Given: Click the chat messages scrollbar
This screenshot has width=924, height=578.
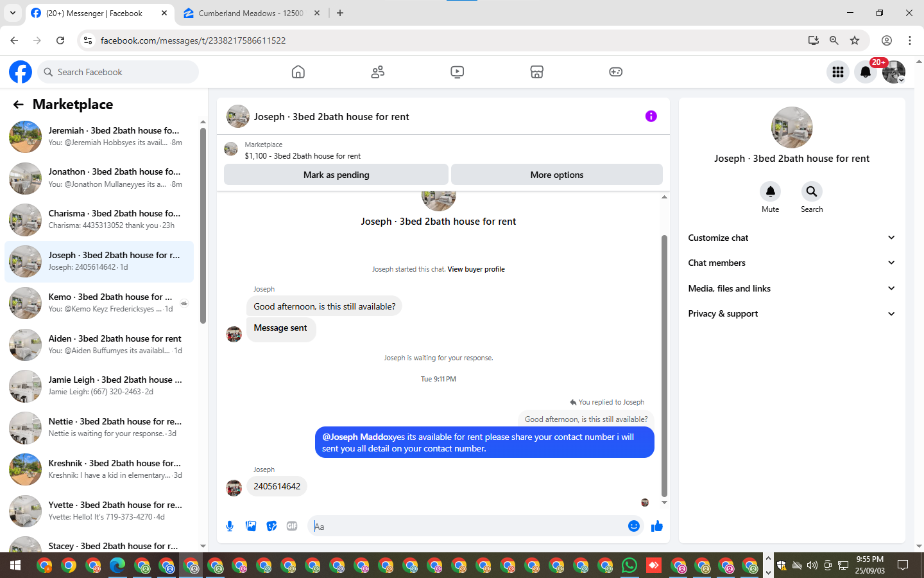Looking at the screenshot, I should pos(664,366).
